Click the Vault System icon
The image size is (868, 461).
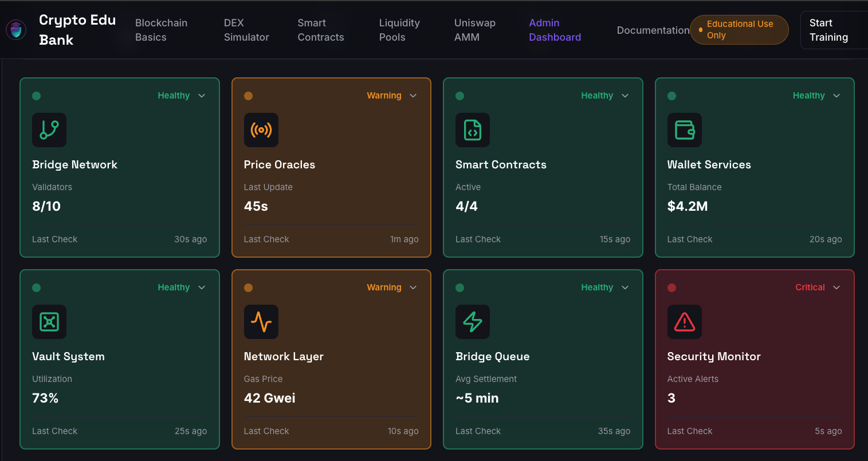click(49, 322)
